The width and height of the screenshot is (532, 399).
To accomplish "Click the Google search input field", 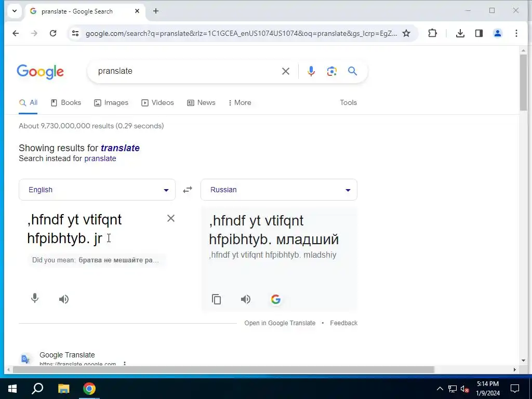I will click(x=187, y=71).
